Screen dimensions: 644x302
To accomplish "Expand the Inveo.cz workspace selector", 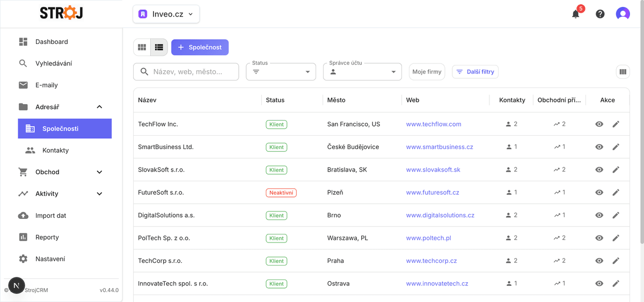I will [x=166, y=14].
